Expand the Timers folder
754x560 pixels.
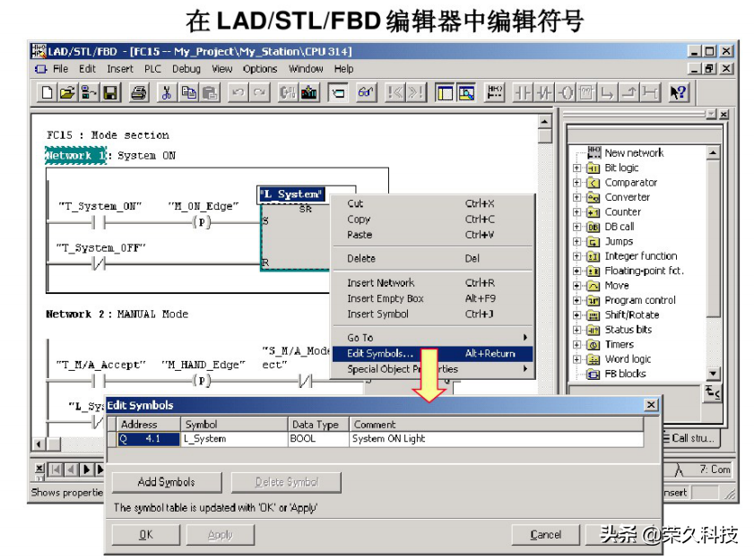(x=577, y=345)
